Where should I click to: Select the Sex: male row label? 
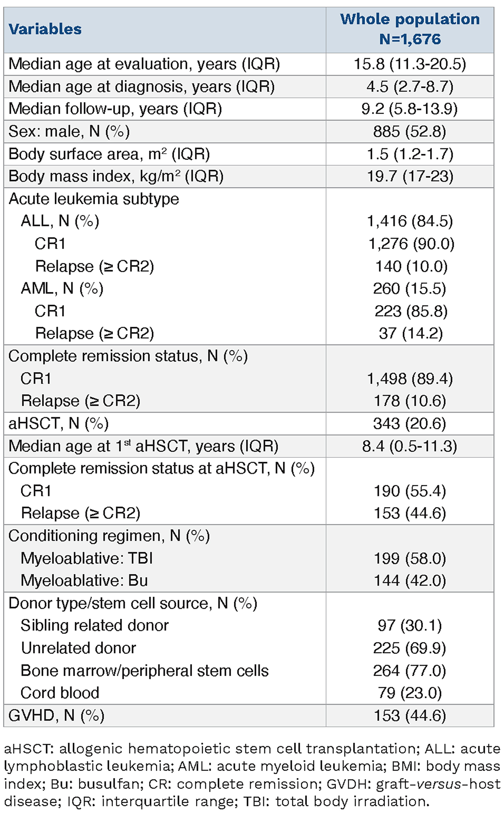click(69, 131)
